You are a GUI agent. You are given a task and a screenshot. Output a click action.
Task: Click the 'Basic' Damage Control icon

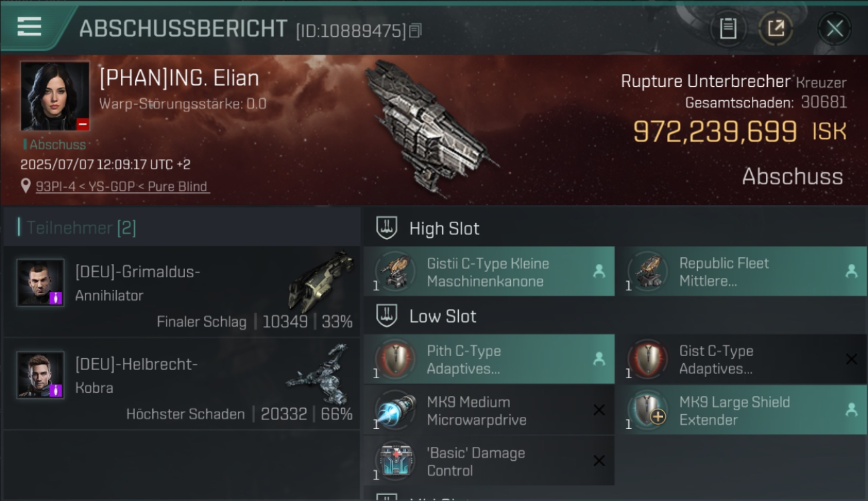click(x=395, y=461)
